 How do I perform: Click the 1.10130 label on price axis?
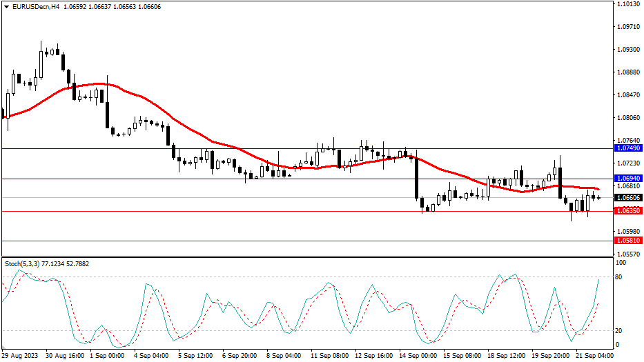click(627, 4)
